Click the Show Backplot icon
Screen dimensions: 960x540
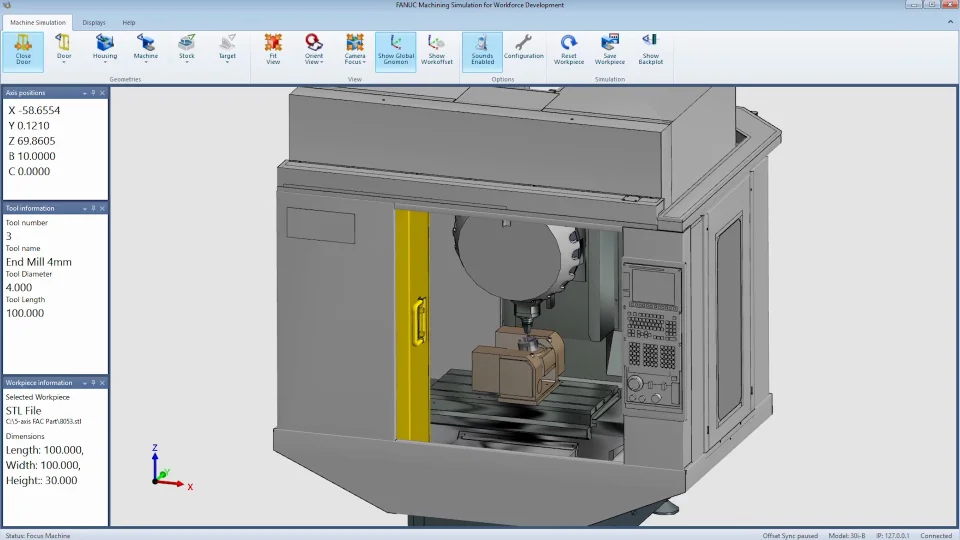(650, 48)
